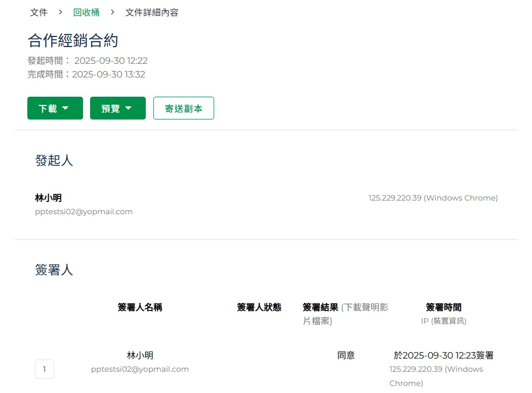Go to 回收桶 in the breadcrumb
Viewport: 532px width, 393px height.
pos(86,12)
